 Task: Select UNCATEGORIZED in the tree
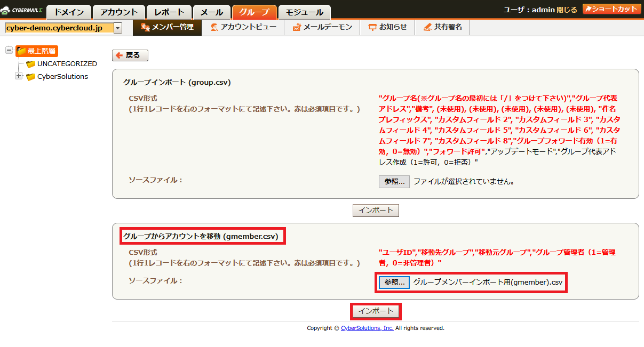click(x=67, y=64)
